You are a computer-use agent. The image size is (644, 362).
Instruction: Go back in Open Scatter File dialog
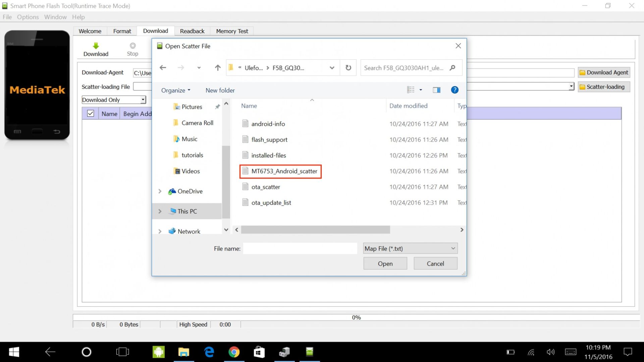click(163, 68)
